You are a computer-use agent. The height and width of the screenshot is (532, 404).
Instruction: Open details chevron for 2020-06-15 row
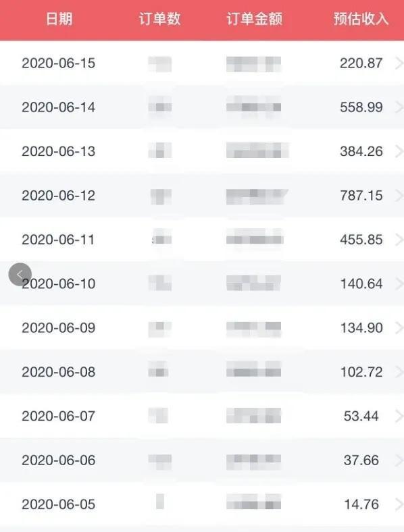pos(399,63)
